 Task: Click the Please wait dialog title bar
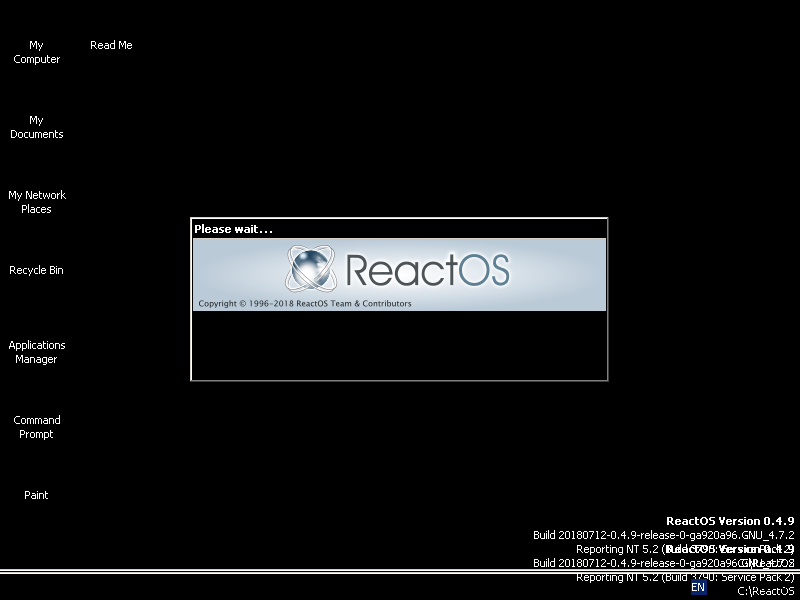point(398,227)
